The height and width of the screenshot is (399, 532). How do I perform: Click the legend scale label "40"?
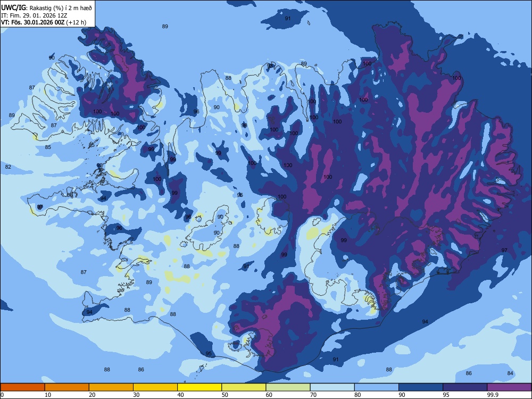pyautogui.click(x=181, y=395)
